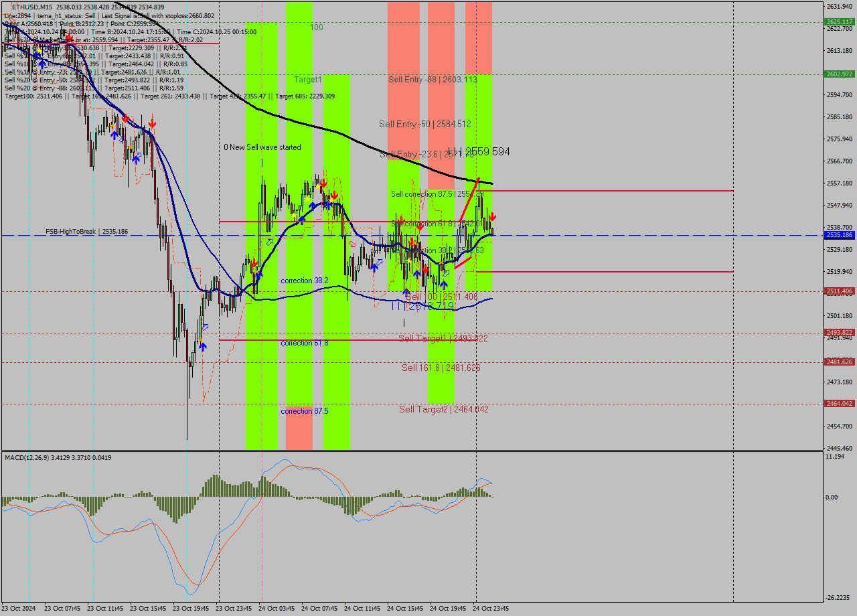
Task: Click the red 2493.822 price axis tag
Action: [838, 333]
